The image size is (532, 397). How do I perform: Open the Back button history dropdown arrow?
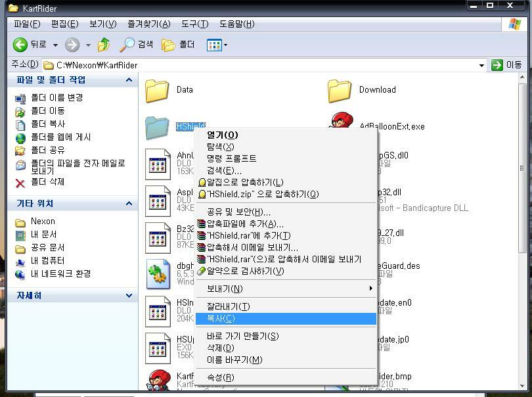click(55, 45)
